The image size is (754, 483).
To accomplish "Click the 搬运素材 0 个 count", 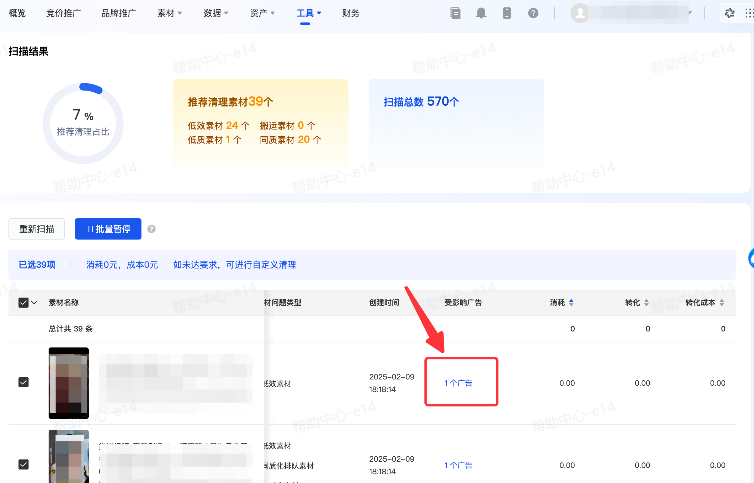I will tap(288, 126).
